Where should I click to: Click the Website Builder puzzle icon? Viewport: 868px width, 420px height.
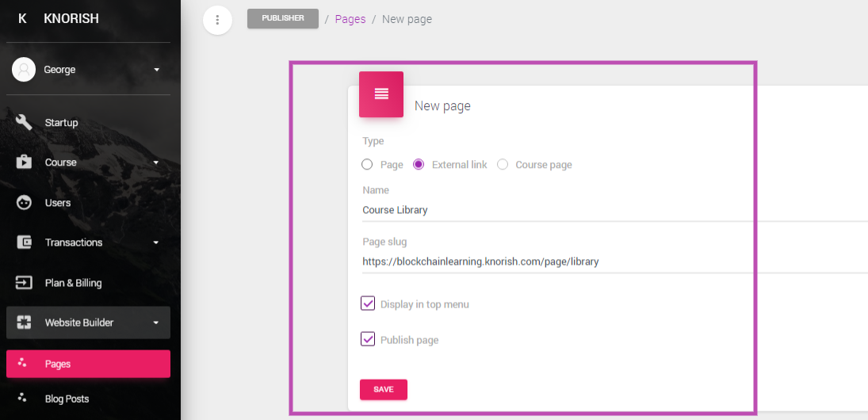[x=24, y=323]
